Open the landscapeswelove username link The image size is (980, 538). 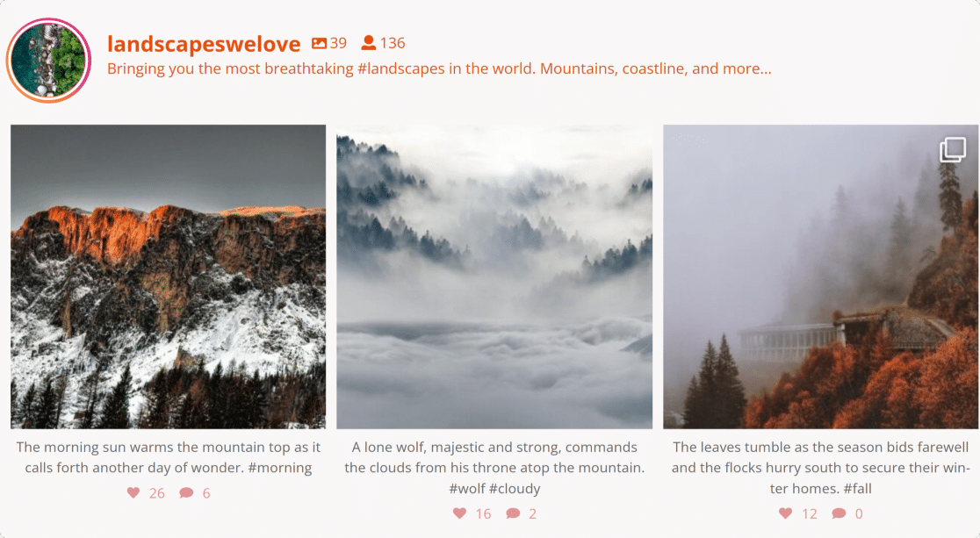(204, 44)
